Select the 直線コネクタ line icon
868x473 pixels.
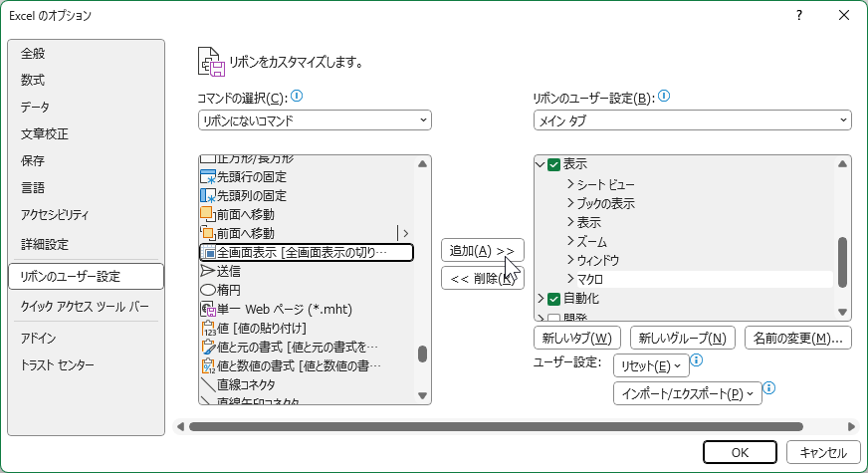click(x=208, y=384)
